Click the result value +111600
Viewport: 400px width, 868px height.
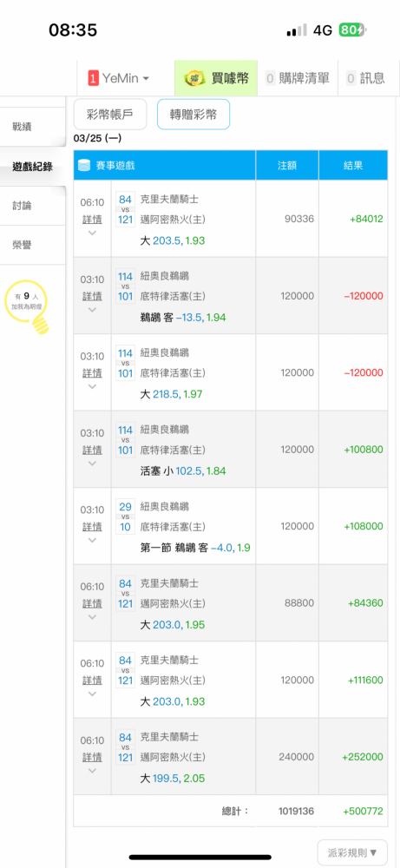[365, 681]
